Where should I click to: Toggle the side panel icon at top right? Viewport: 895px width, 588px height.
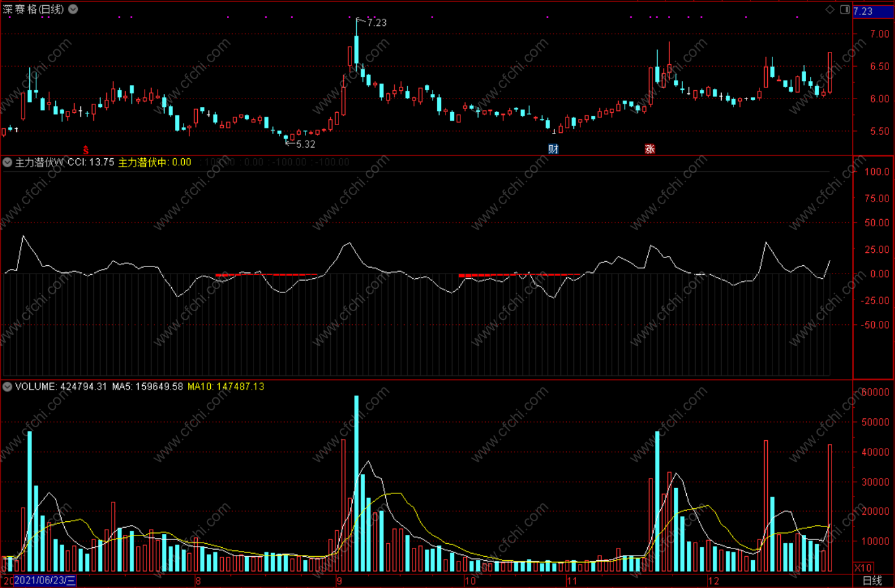(845, 9)
